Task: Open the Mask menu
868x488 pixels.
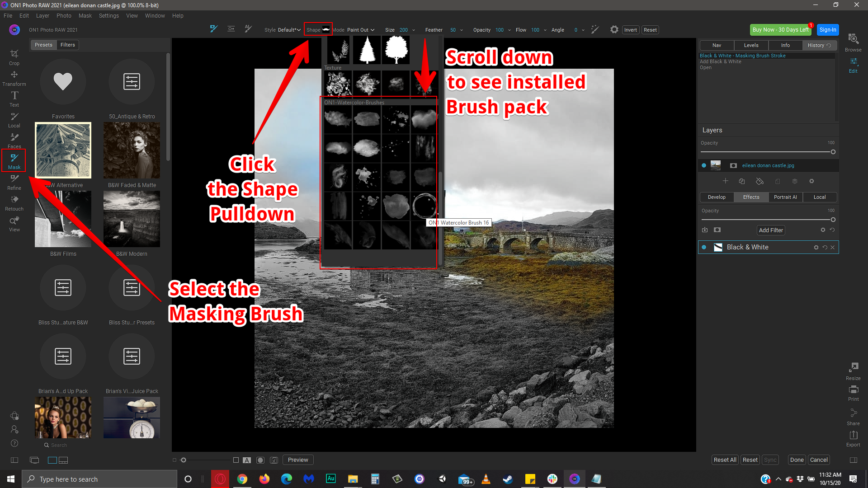Action: 85,15
